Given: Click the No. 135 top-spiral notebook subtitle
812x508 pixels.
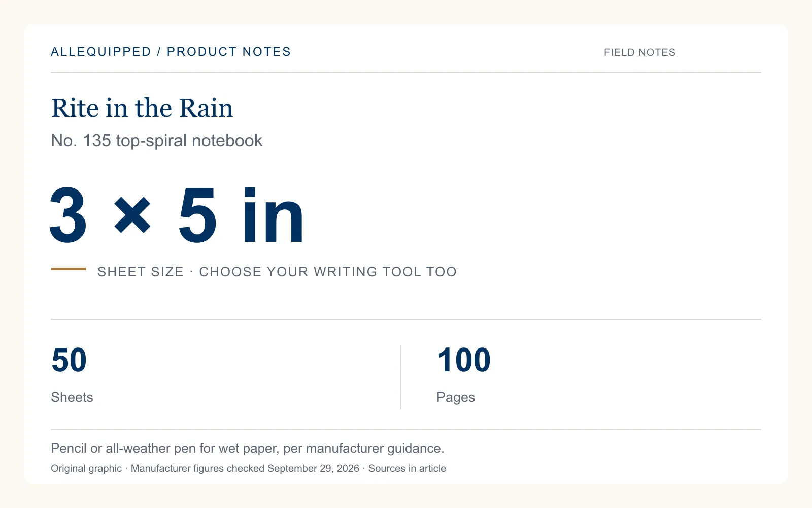Looking at the screenshot, I should 157,141.
